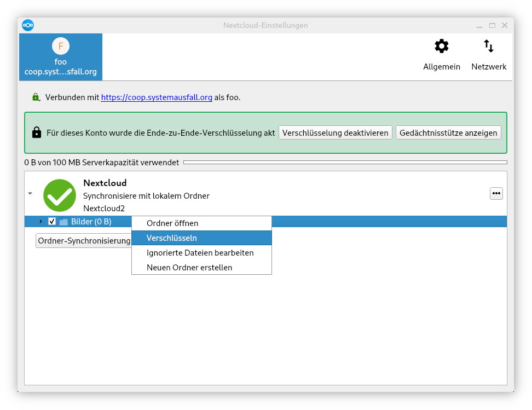Click the Ende-zu-Ende-Verschlüsselung notice text
The height and width of the screenshot is (410, 532).
(160, 132)
